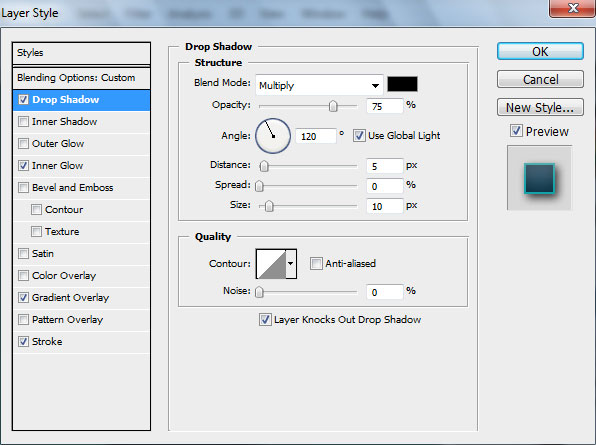Enable the Inner Shadow checkbox

[24, 122]
